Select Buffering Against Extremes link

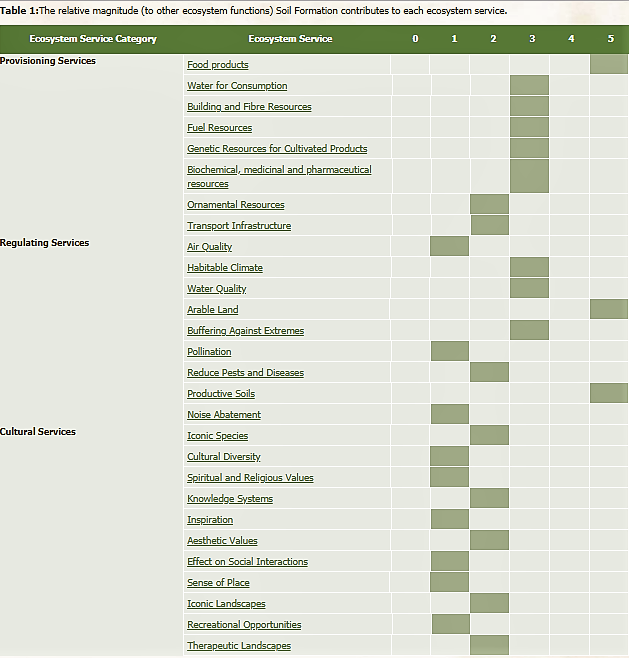pos(245,331)
